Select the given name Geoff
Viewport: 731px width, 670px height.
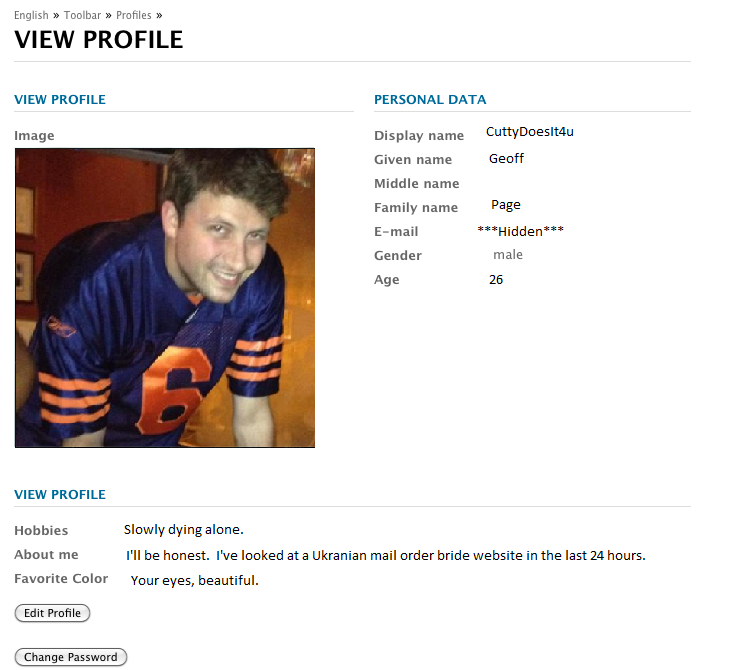coord(506,158)
